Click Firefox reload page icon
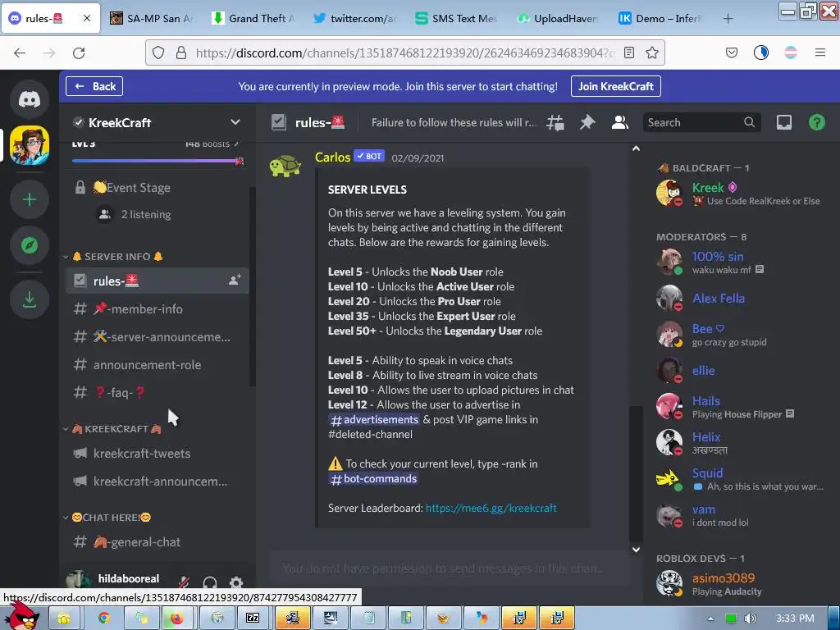This screenshot has height=630, width=840. [79, 53]
